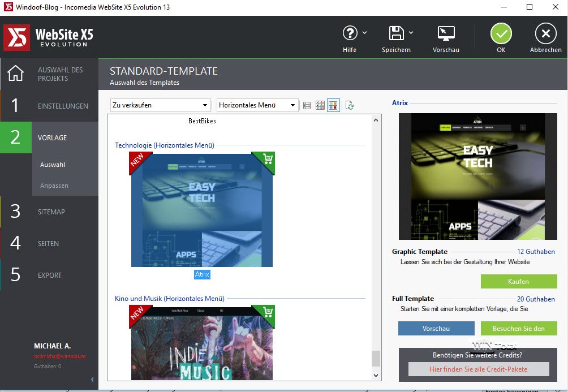The height and width of the screenshot is (392, 568).
Task: Open the Auswahl sub-item
Action: click(x=53, y=165)
